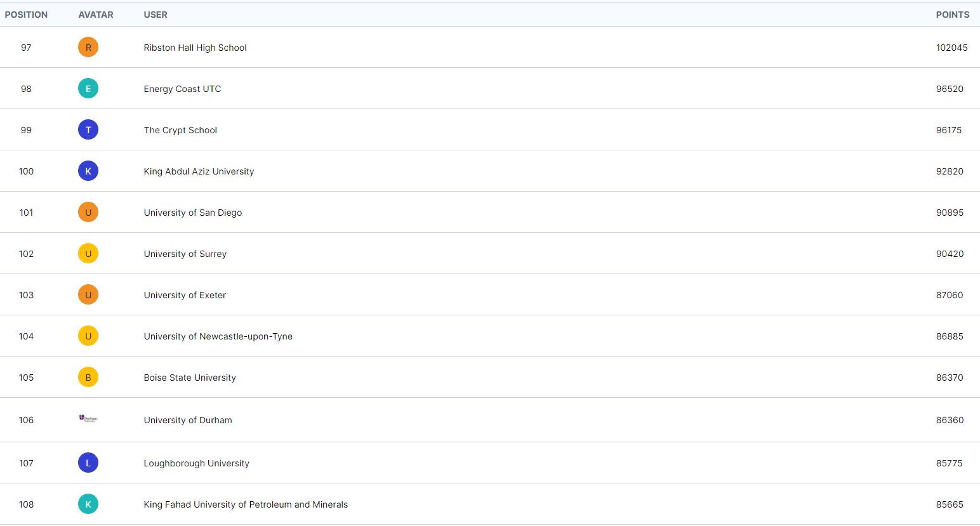Click points value 96520
The image size is (980, 526).
(950, 89)
